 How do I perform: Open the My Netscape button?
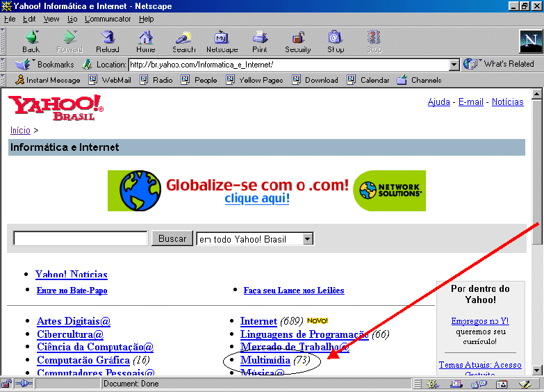[x=222, y=41]
